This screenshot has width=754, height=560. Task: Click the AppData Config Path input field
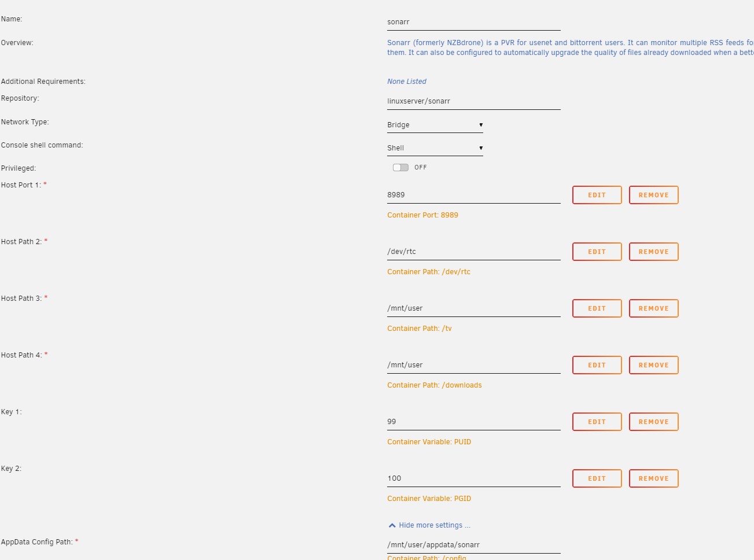473,544
